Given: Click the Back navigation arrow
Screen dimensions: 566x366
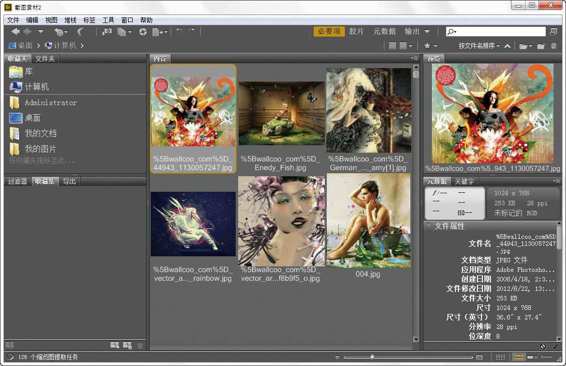Looking at the screenshot, I should tap(15, 32).
